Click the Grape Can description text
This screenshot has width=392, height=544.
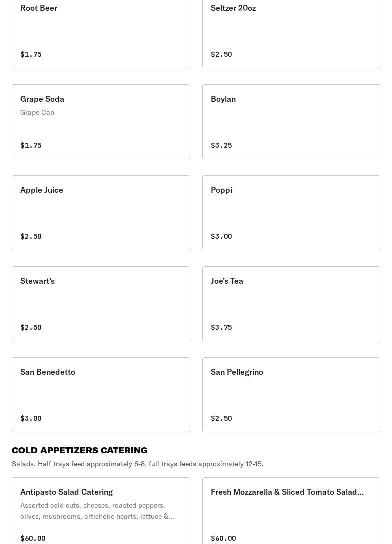pyautogui.click(x=37, y=112)
